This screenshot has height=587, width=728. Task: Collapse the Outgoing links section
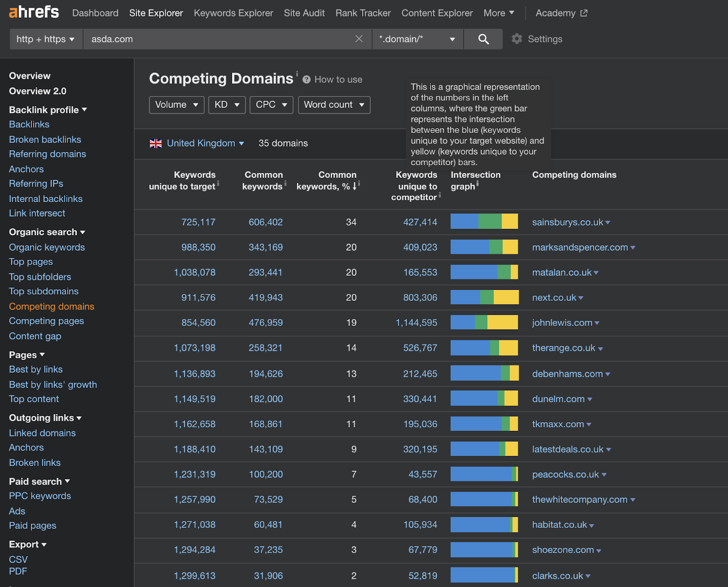[x=45, y=418]
